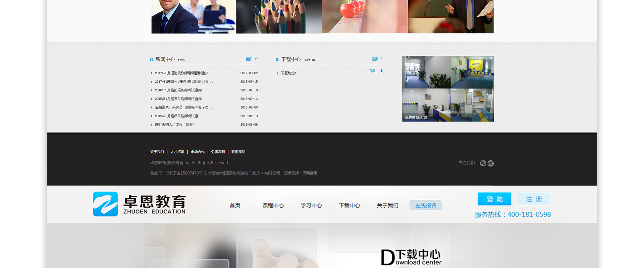The width and height of the screenshot is (644, 268).
Task: Select the 在线报名 navigation tab
Action: [x=425, y=205]
